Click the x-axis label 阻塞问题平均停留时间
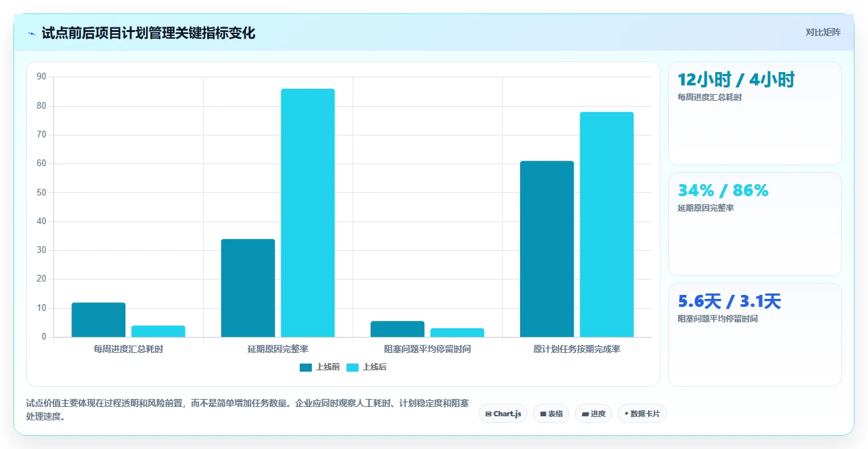Viewport: 868px width, 449px height. click(427, 349)
